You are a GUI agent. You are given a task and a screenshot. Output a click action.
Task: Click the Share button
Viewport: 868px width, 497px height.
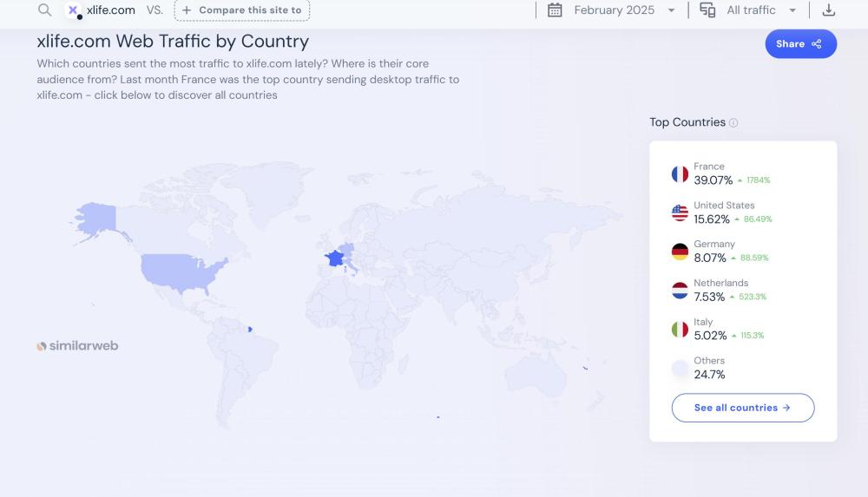tap(800, 44)
